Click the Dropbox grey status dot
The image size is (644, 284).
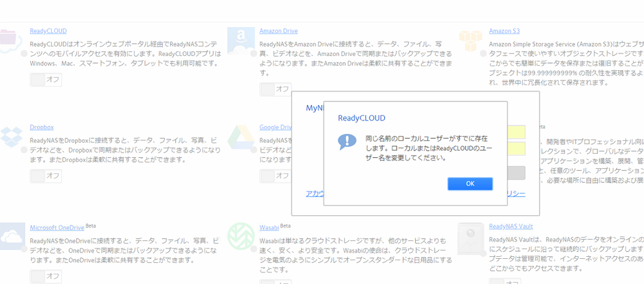coord(24,150)
